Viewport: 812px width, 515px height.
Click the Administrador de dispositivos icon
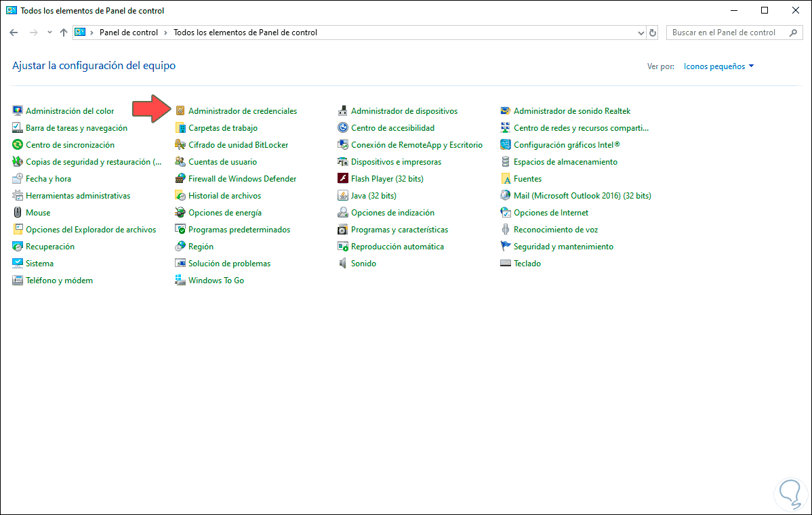(x=343, y=110)
